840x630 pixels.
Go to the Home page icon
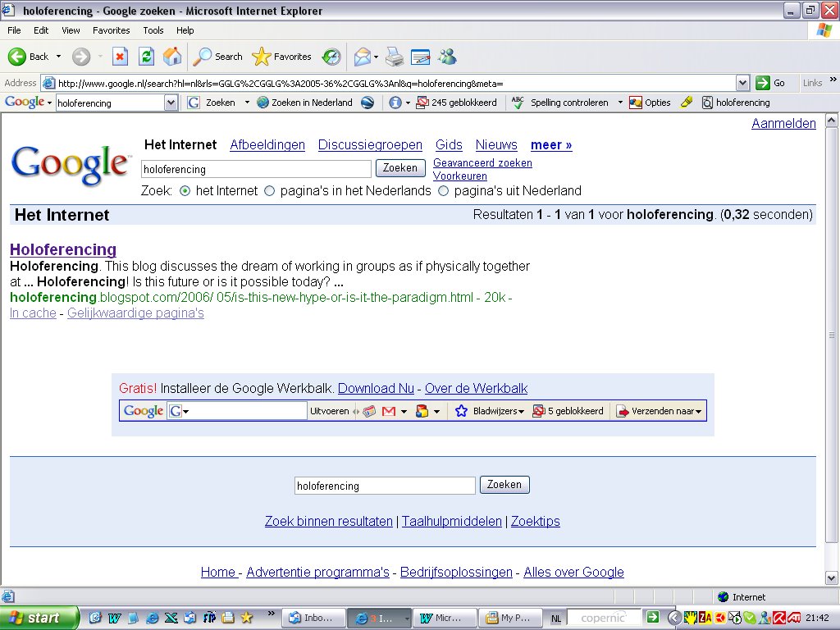[x=172, y=57]
